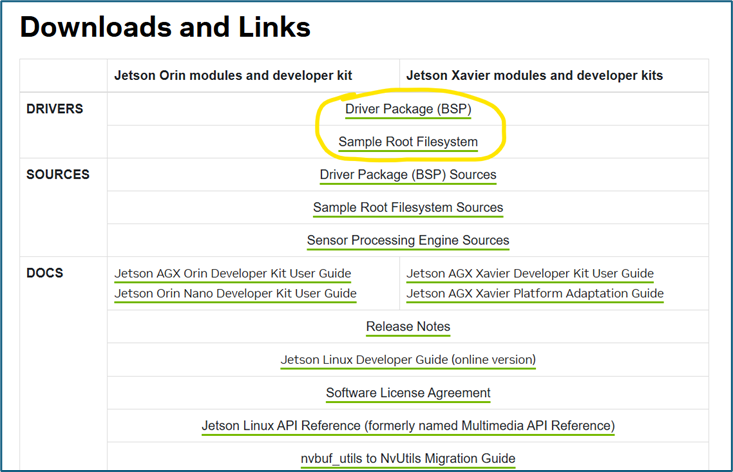Open Jetson AGX Xavier Developer Kit User Guide
Viewport: 733px width, 472px height.
[530, 273]
